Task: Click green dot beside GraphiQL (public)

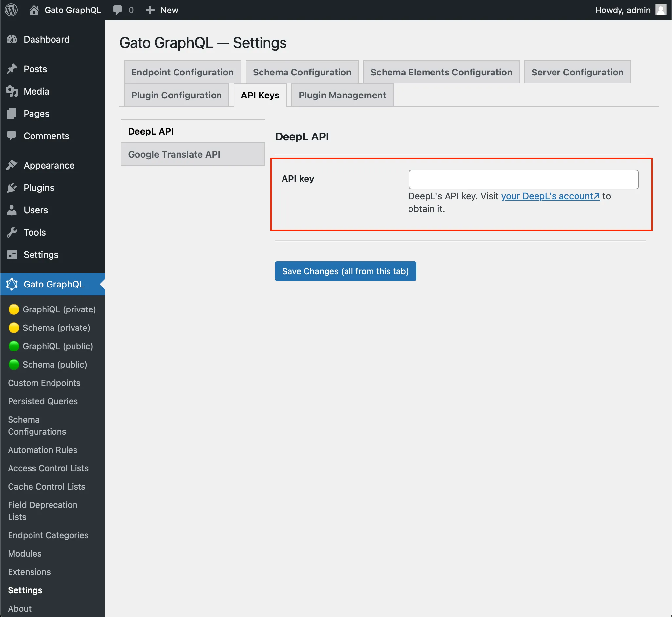Action: click(x=14, y=346)
